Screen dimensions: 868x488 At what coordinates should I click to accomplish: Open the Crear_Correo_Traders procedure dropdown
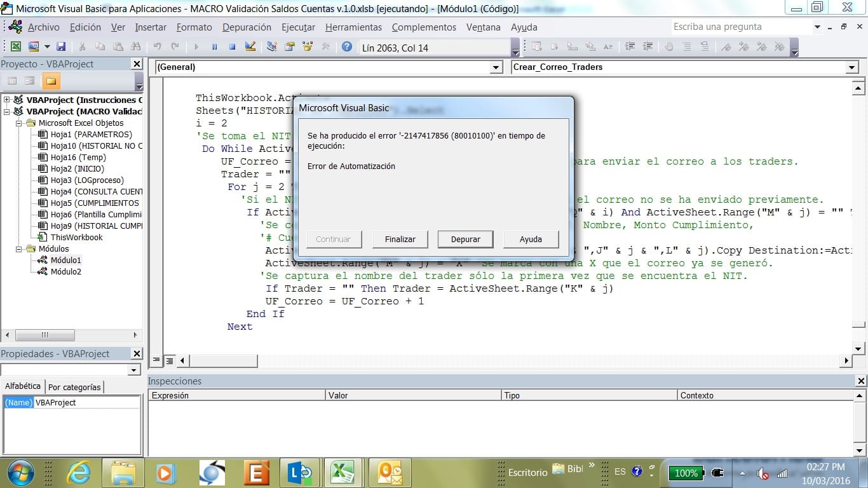[852, 67]
